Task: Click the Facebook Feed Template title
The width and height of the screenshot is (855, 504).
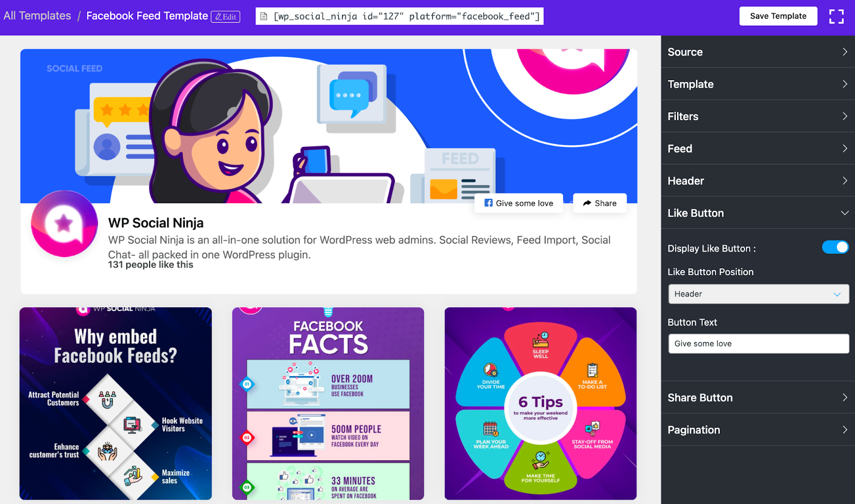Action: tap(147, 16)
